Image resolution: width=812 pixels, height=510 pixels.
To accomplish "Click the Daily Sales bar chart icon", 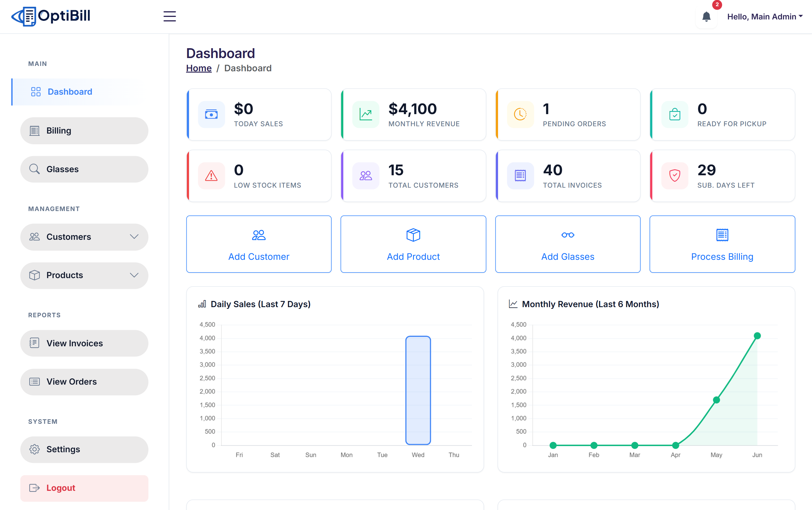I will [202, 304].
